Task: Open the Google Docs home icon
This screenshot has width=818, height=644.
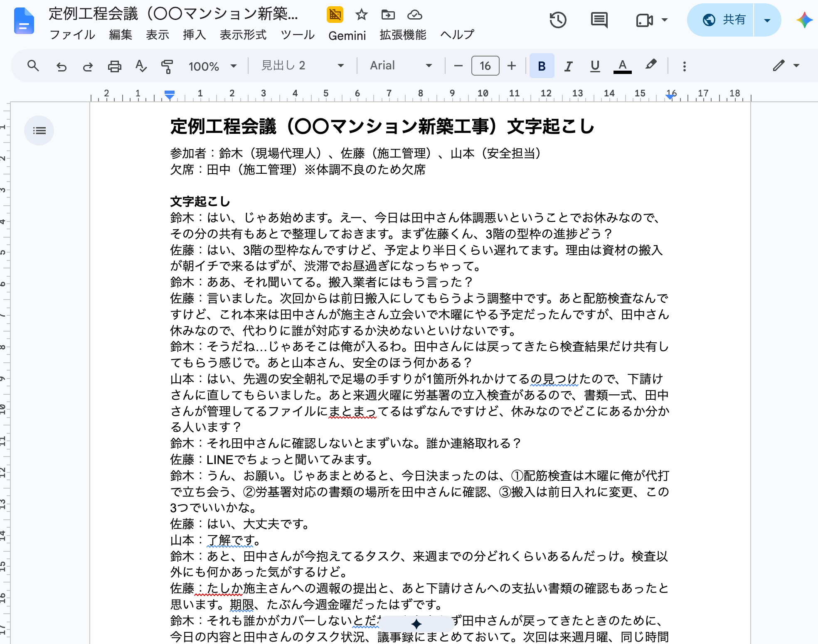Action: point(24,21)
